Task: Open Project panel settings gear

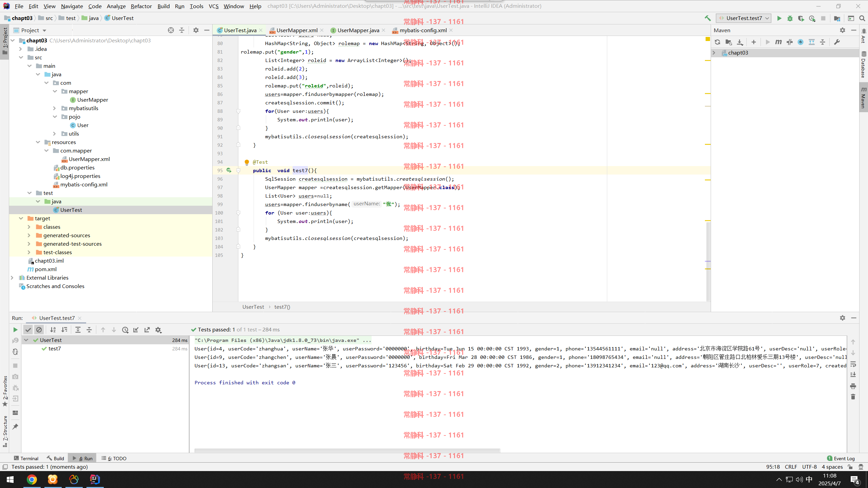Action: 196,30
